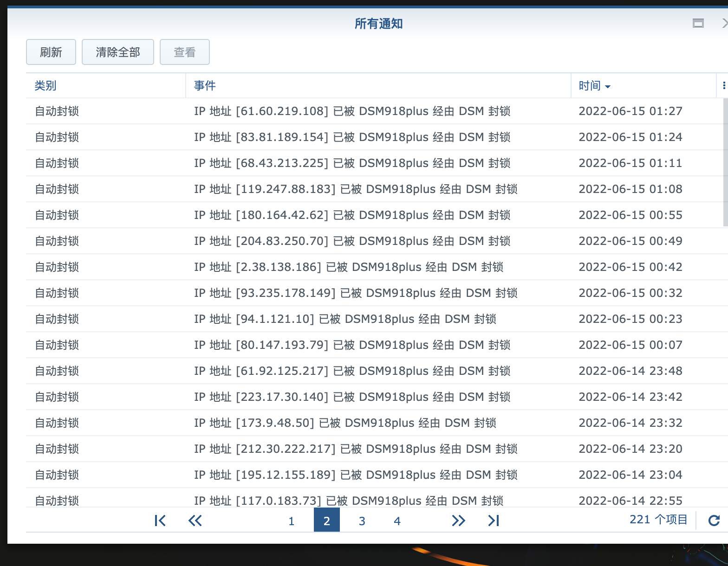The width and height of the screenshot is (728, 566).
Task: Click the timestamp 2022-06-14 23:04
Action: [630, 475]
